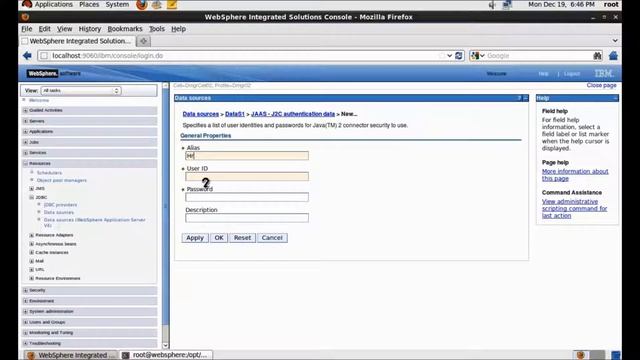Open the View All tasks dropdown
Viewport: 640px width, 360px height.
(81, 91)
